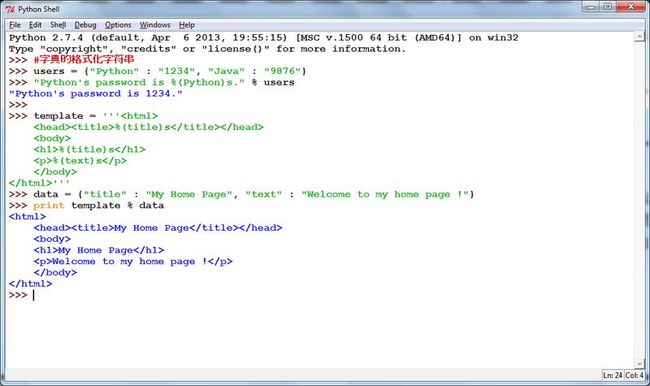Click the green '</body>' template line

click(x=56, y=172)
